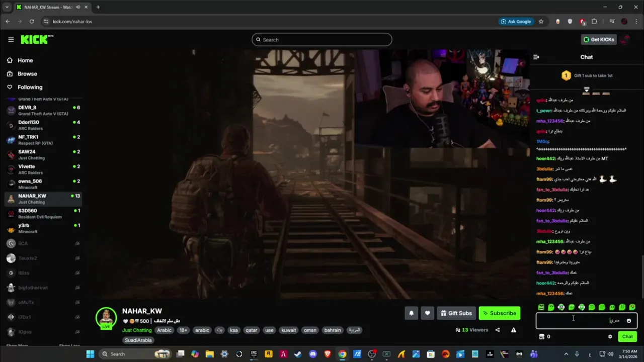Open browser extensions puzzle icon
The image size is (644, 362).
(595, 22)
